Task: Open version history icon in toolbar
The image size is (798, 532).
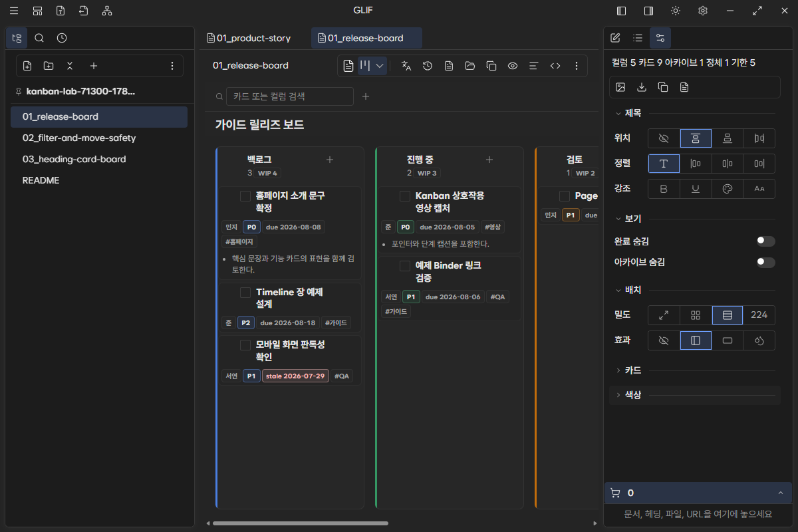Action: 428,66
